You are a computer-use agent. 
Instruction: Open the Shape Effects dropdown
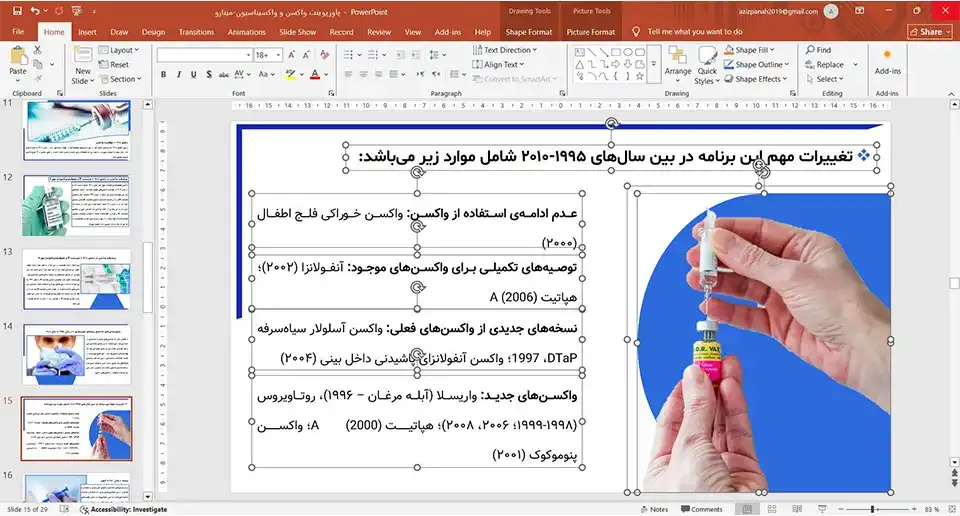(756, 79)
